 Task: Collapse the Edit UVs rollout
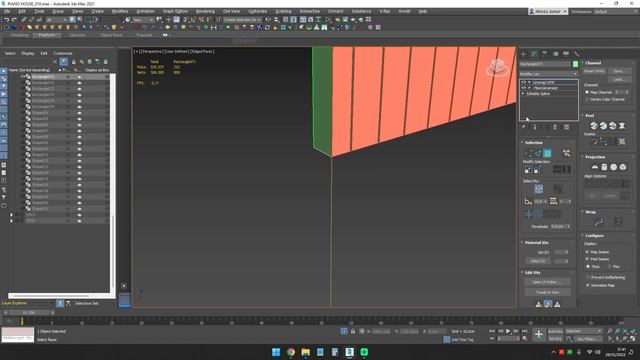tap(532, 273)
